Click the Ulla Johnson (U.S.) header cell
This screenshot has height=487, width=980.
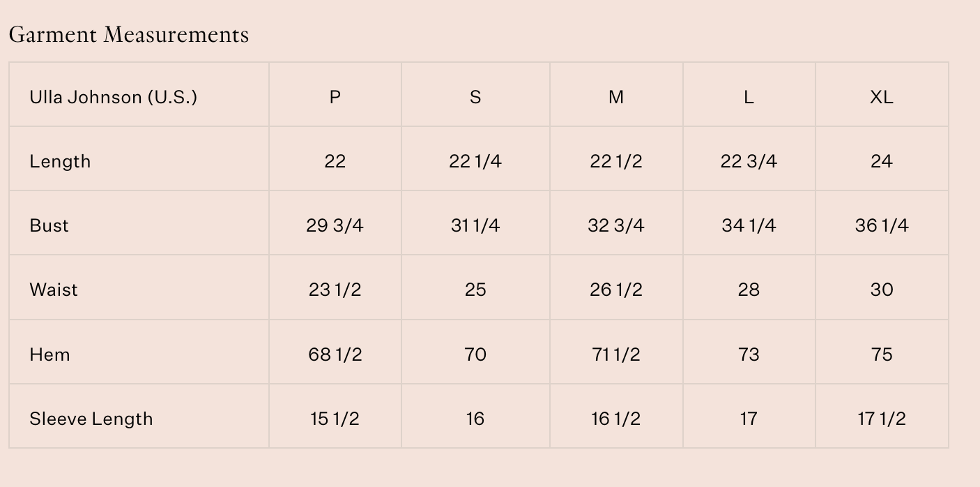click(x=113, y=97)
